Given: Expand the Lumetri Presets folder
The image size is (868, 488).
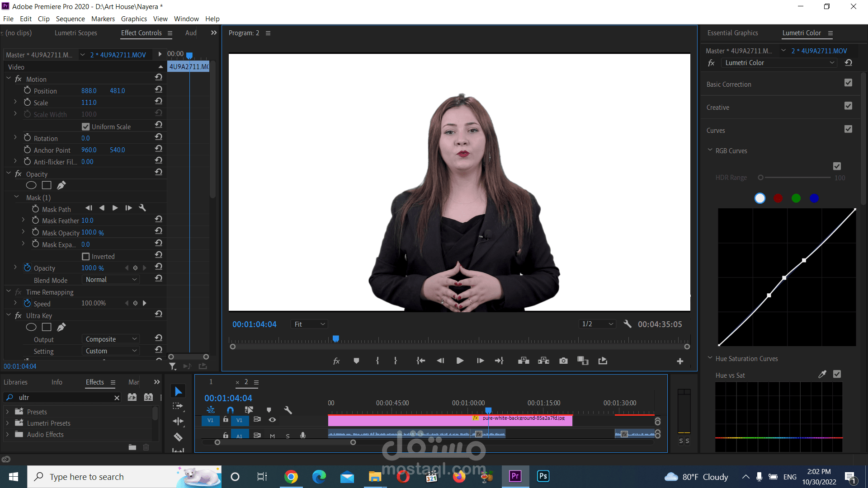Looking at the screenshot, I should pos(7,423).
